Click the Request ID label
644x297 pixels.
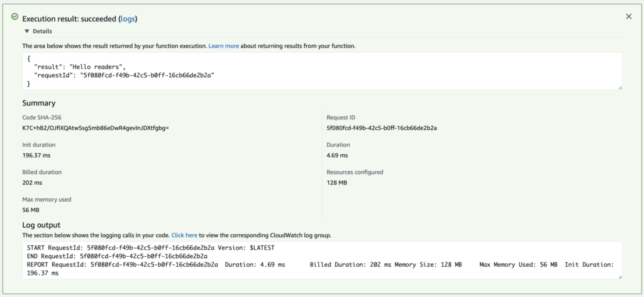pyautogui.click(x=341, y=117)
